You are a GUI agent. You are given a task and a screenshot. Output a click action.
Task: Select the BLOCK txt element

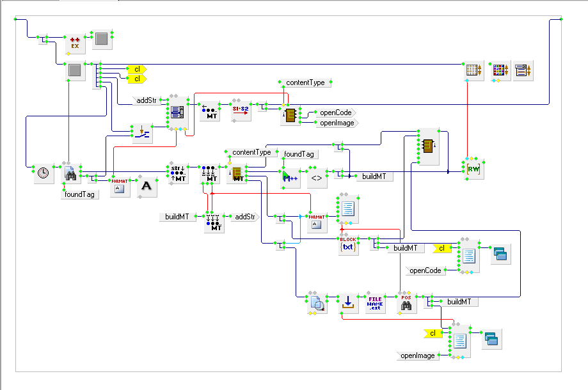348,246
